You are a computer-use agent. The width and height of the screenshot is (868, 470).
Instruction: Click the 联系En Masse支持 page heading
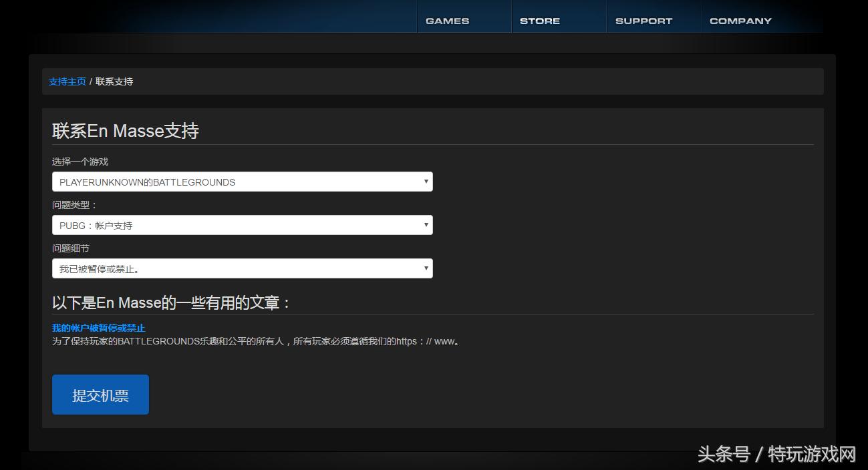[x=126, y=131]
